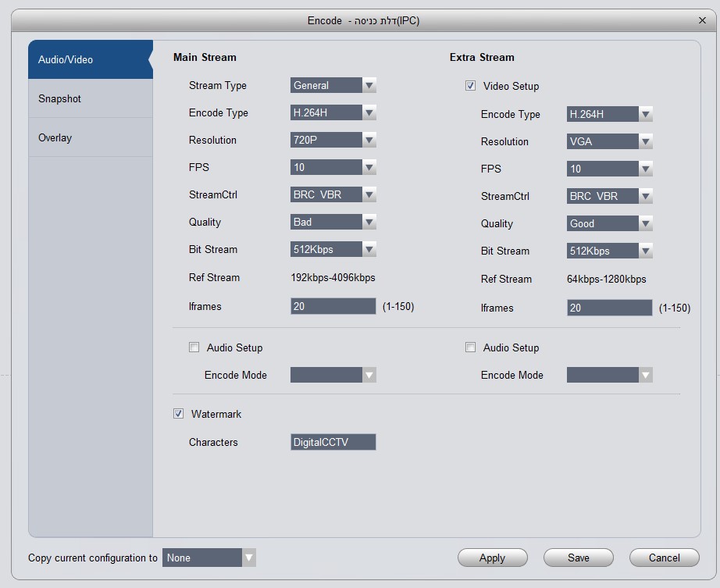Screen dimensions: 720x588
Task: Open Copy current configuration to dropdown
Action: (x=209, y=558)
